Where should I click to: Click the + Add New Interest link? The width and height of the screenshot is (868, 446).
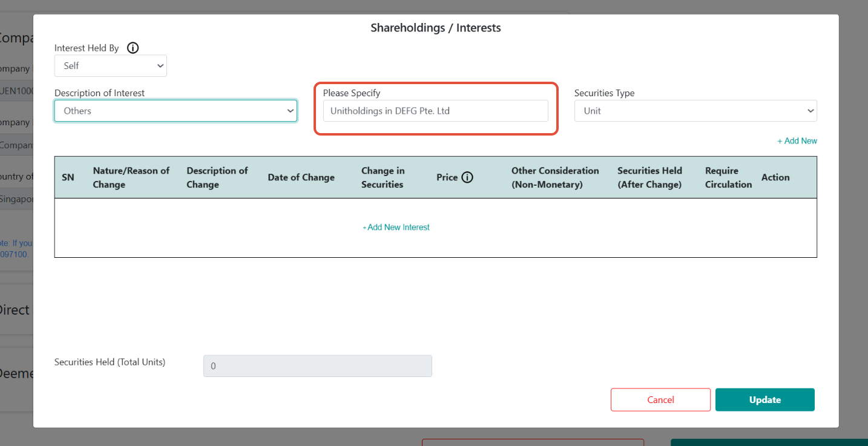(x=396, y=228)
